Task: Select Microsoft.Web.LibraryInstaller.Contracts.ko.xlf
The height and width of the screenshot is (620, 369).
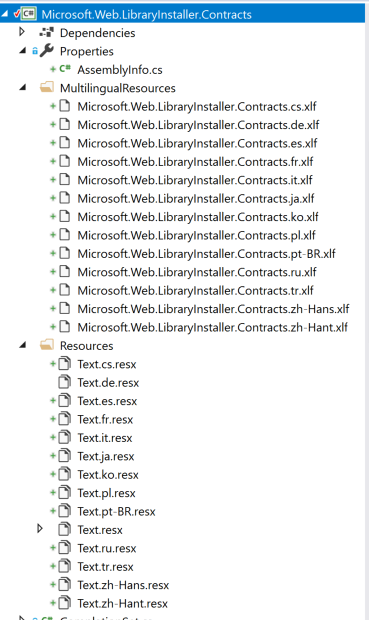Action: 198,217
